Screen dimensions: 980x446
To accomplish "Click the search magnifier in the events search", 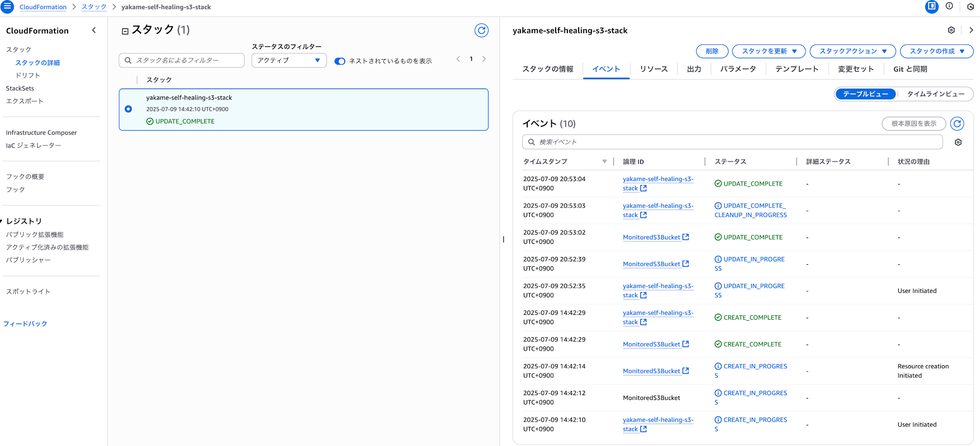I will [x=531, y=142].
